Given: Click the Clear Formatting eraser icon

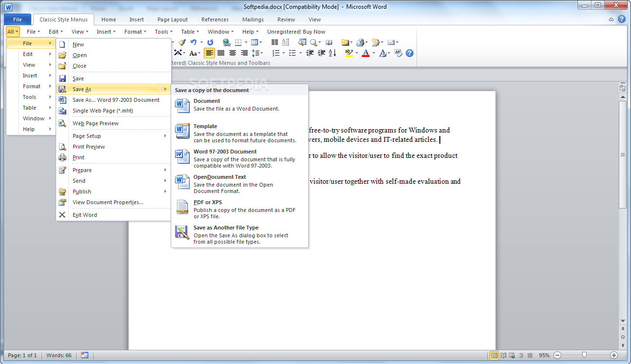Looking at the screenshot, I should pos(398,53).
